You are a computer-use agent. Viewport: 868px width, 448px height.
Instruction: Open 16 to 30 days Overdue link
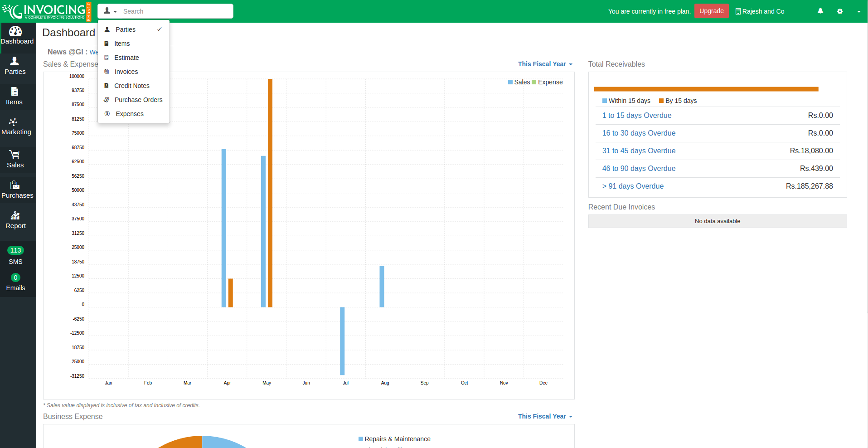(x=639, y=133)
